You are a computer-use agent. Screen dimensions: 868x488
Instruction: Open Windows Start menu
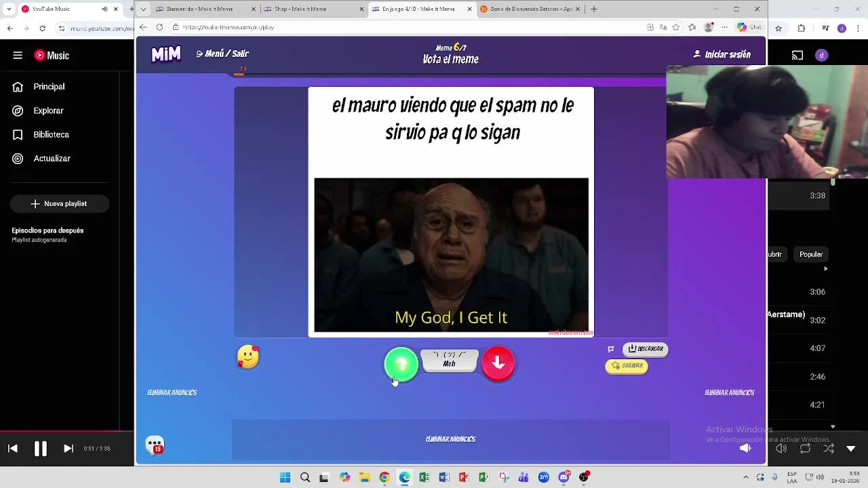(x=285, y=477)
